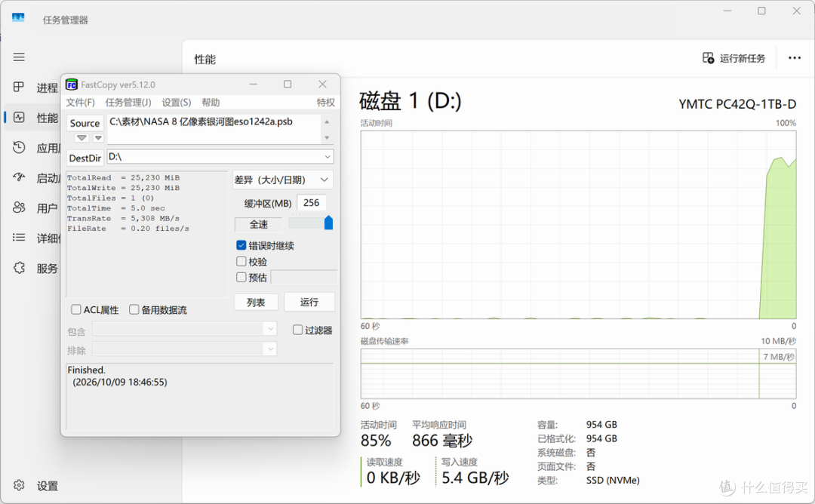Enable the ACL属性 checkbox
Viewport: 815px width, 504px height.
[76, 309]
